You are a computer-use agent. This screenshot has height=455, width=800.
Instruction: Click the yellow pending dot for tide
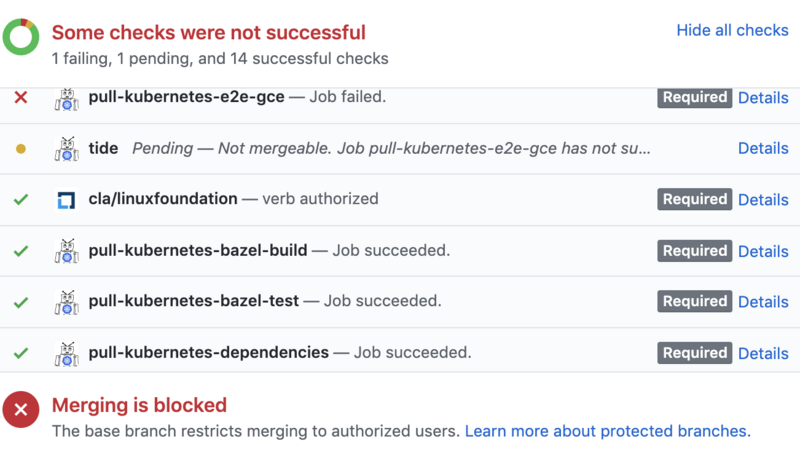pyautogui.click(x=21, y=149)
